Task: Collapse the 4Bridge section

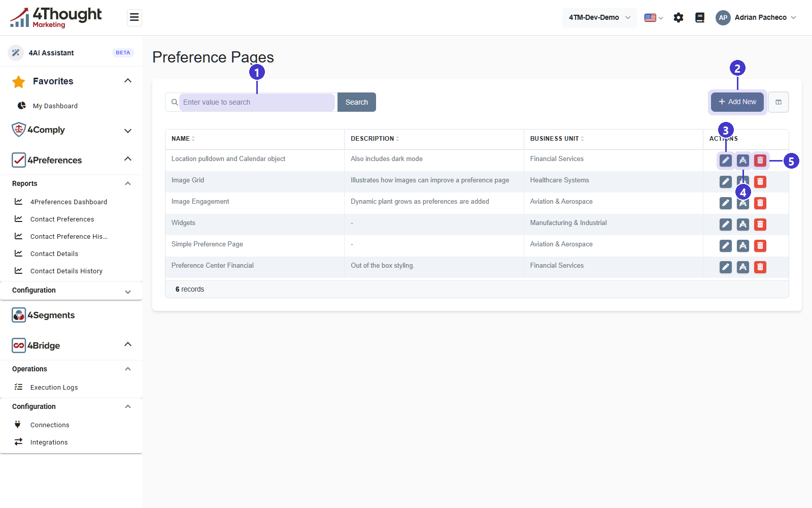Action: (x=128, y=344)
